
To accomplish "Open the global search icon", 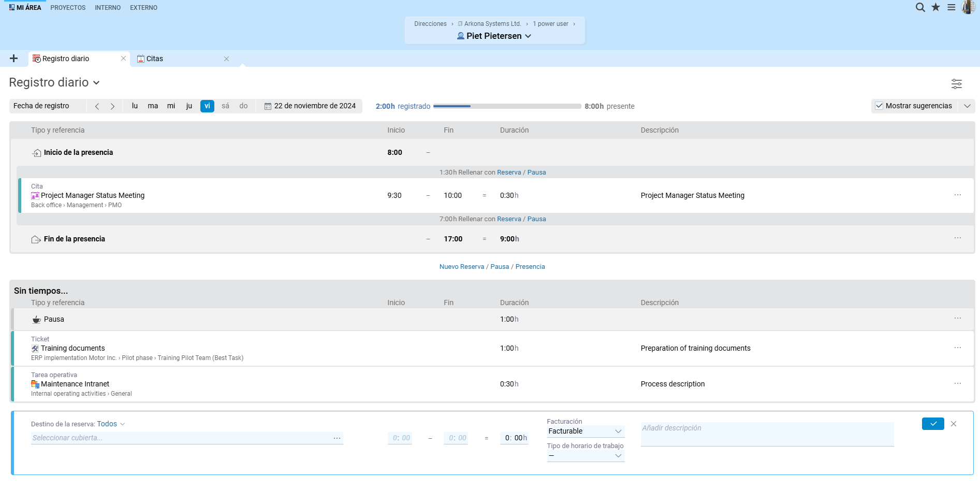I will point(920,7).
